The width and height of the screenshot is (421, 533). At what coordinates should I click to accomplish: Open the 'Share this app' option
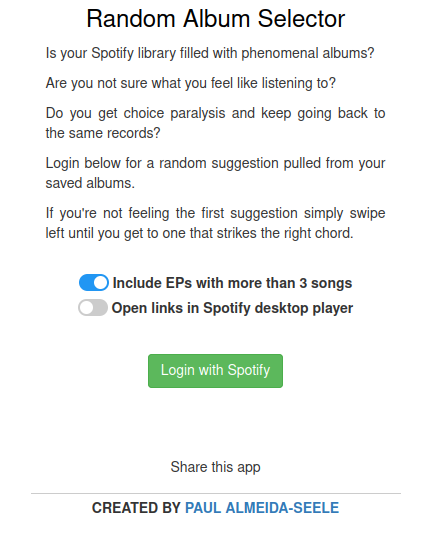(x=215, y=467)
